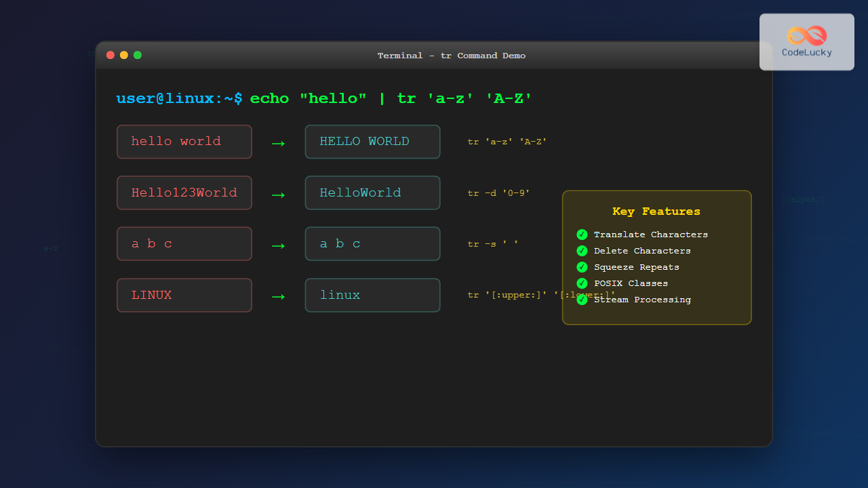Image resolution: width=868 pixels, height=488 pixels.
Task: Click the Delete Characters checkmark
Action: (x=582, y=251)
